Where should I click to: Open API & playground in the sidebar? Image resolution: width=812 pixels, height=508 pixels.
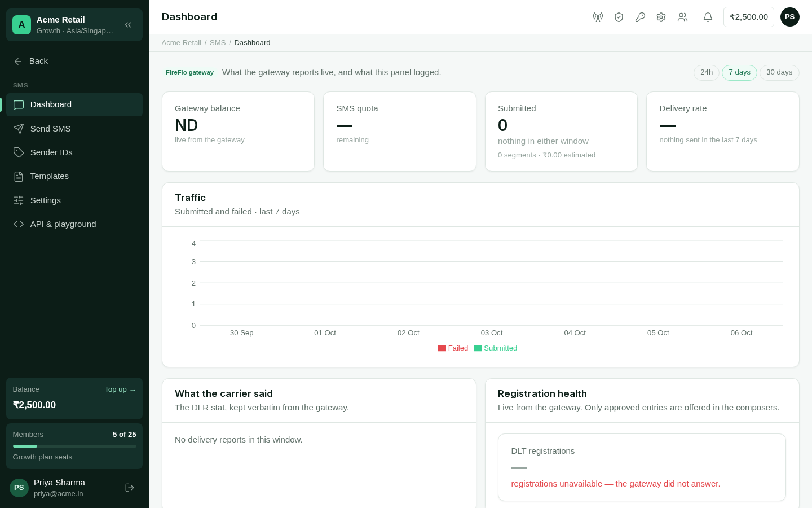click(x=74, y=224)
